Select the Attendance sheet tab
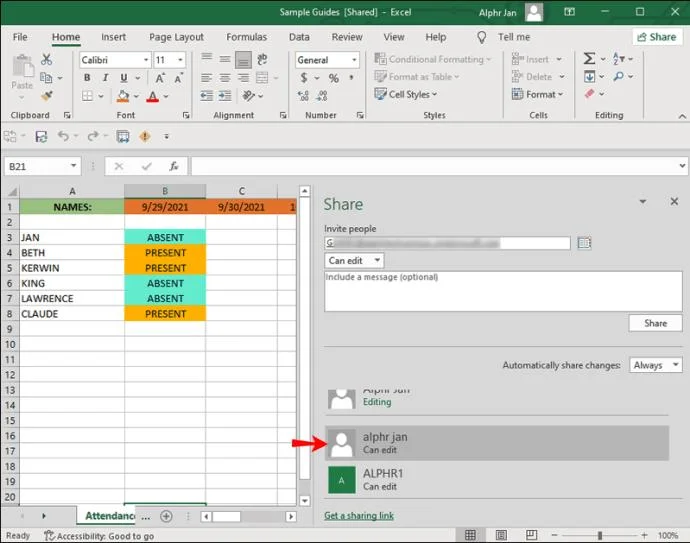 point(110,516)
